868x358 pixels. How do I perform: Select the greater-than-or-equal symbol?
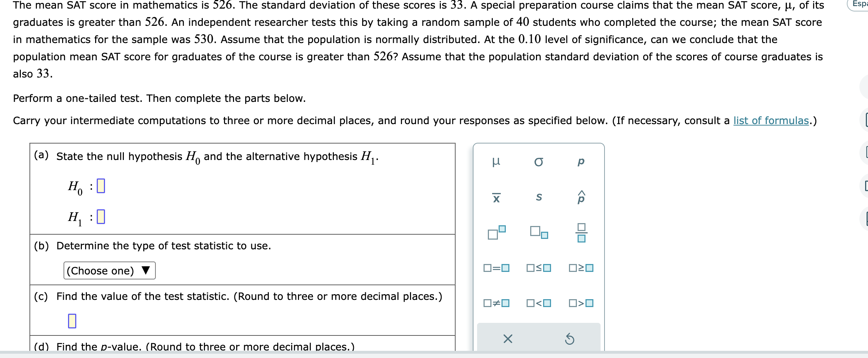(x=580, y=268)
